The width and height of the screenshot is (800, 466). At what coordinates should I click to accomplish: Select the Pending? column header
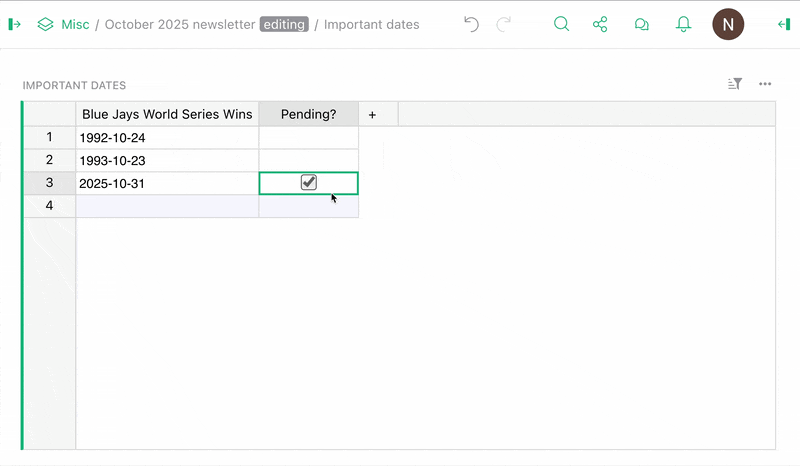point(308,114)
